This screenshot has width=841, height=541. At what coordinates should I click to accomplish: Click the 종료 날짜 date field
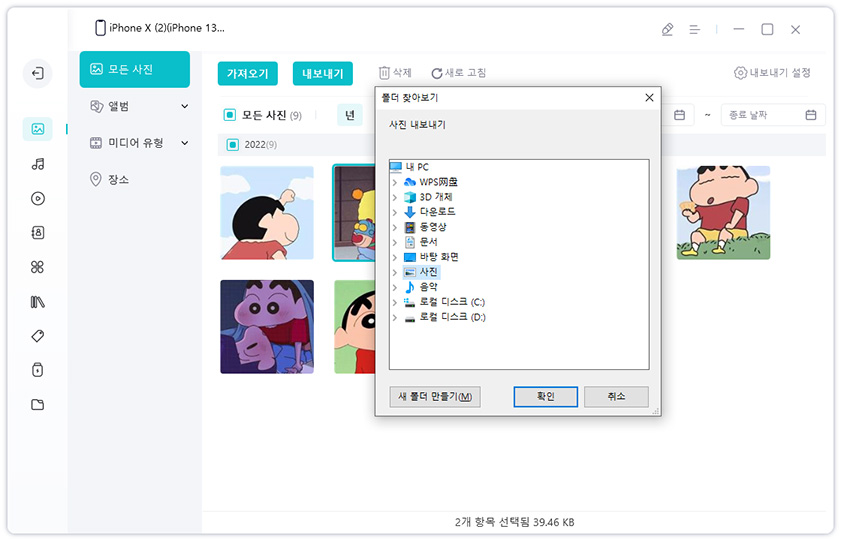773,115
